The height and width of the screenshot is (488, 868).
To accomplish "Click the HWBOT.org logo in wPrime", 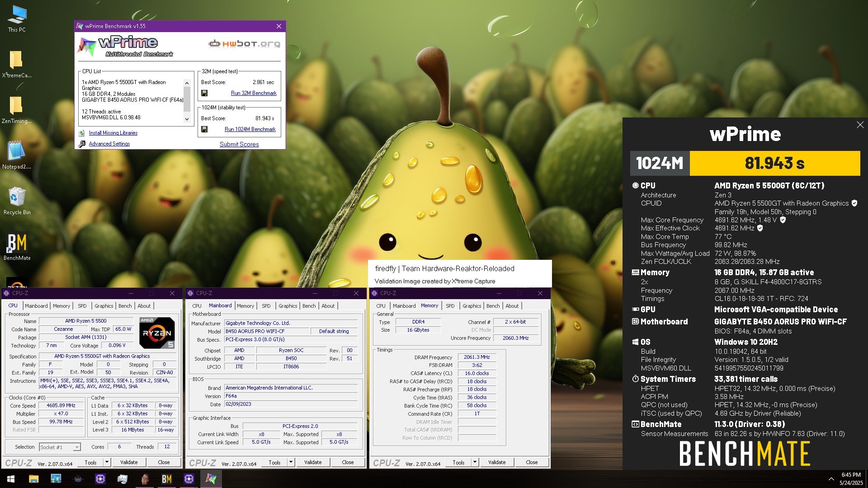I will tap(244, 44).
